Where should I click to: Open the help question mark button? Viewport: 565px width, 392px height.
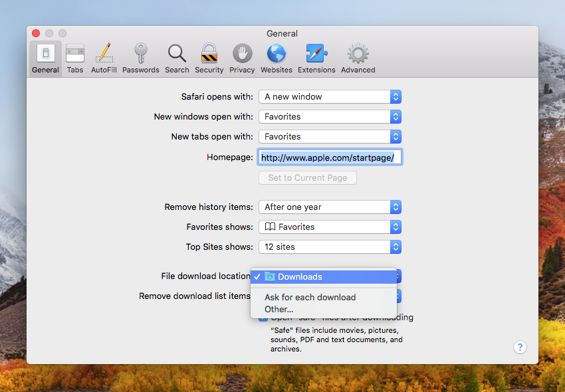point(520,347)
